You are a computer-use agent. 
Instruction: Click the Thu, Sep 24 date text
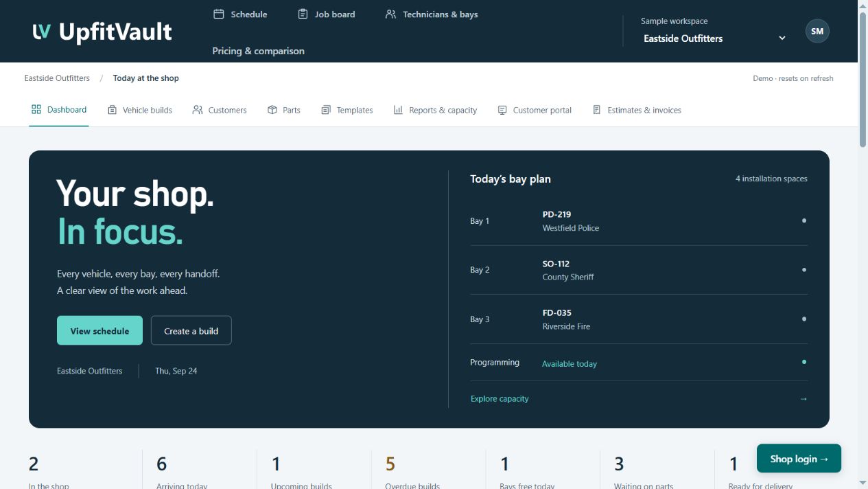click(176, 371)
